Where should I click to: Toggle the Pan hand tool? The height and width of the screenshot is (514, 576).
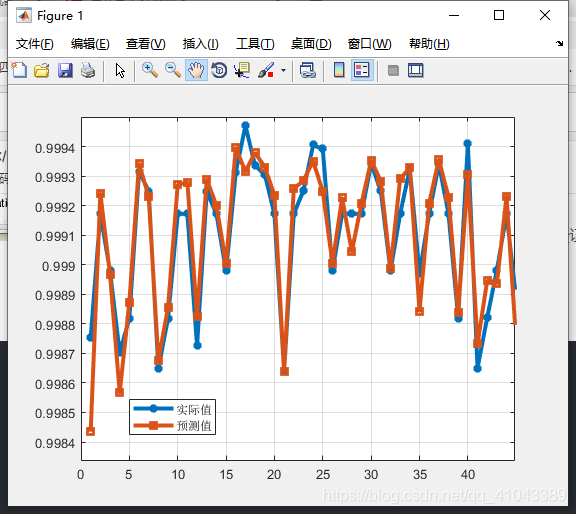point(196,70)
